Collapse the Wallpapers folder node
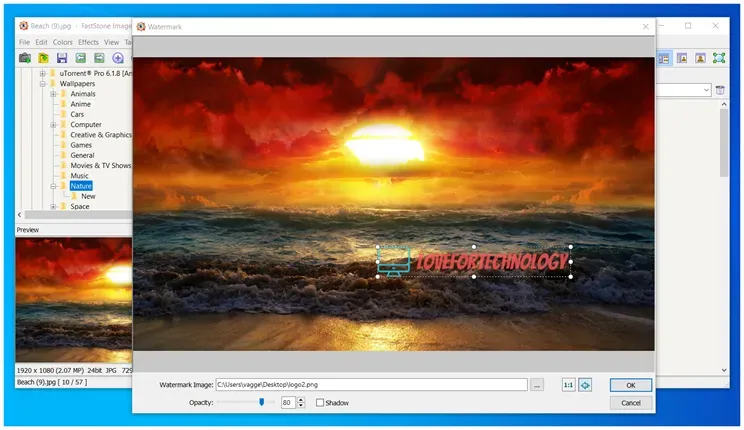 coord(43,84)
